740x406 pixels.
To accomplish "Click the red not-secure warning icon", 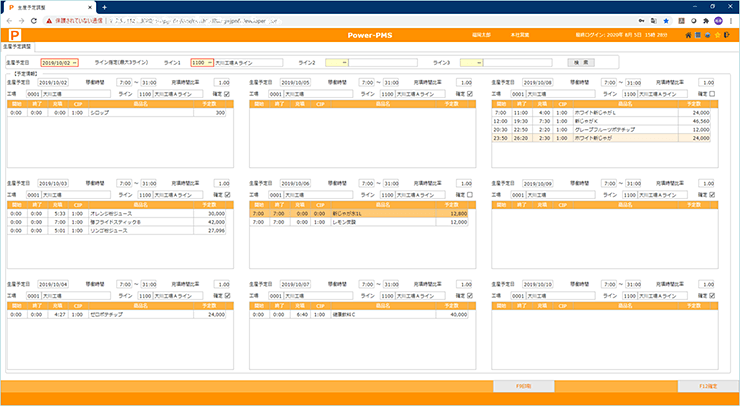I will (x=49, y=21).
